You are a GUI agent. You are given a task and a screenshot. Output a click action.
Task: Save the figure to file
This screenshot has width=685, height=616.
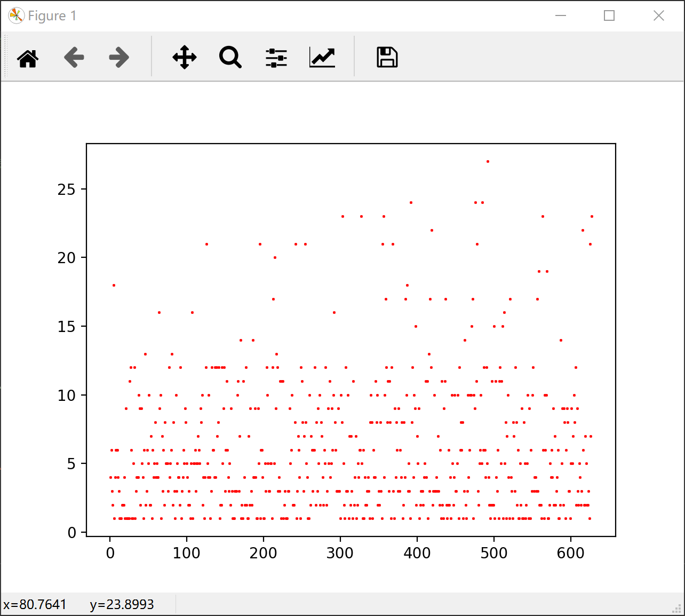click(x=387, y=58)
